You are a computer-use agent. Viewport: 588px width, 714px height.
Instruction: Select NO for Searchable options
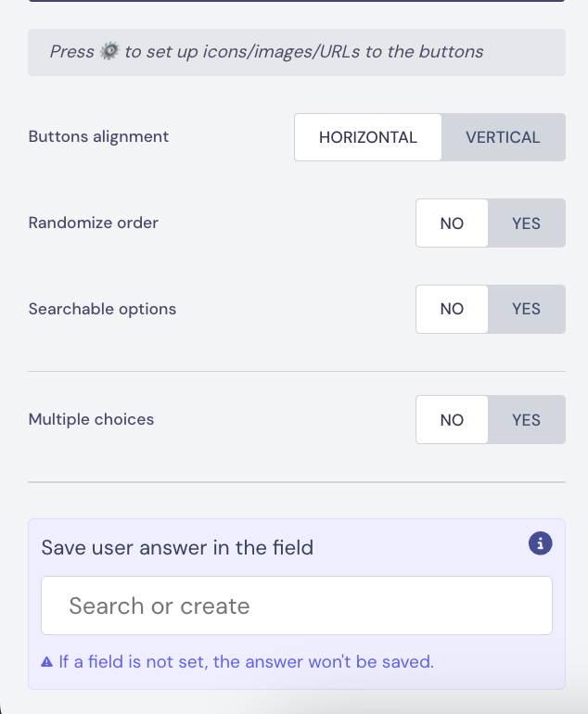pos(452,309)
